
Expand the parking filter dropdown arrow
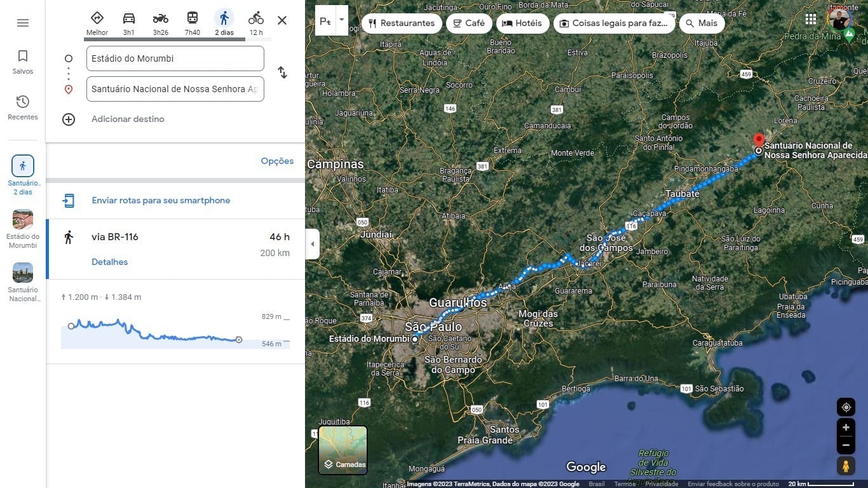click(341, 20)
